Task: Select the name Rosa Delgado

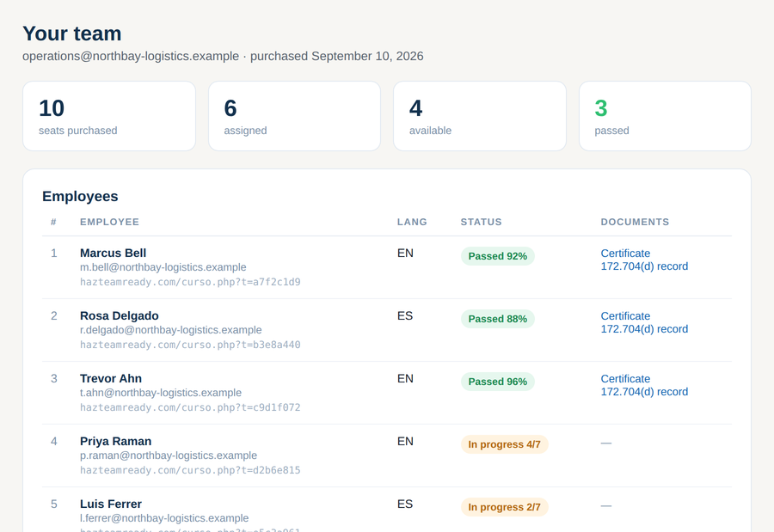Action: click(120, 315)
